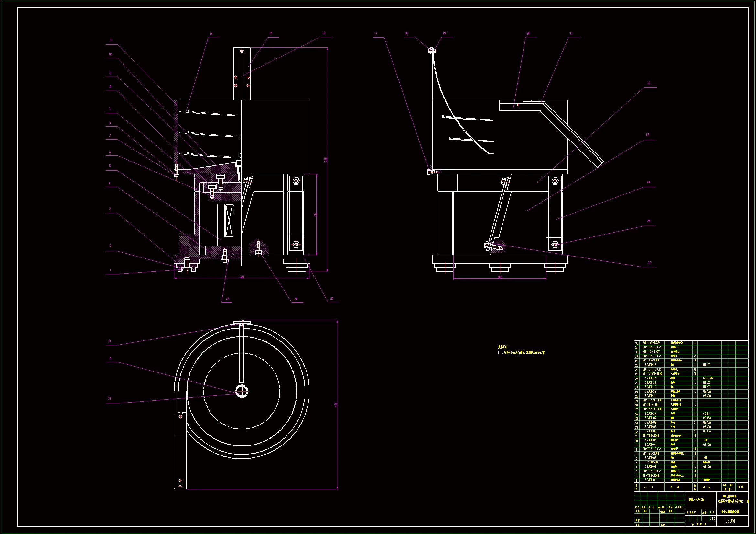Select the 400 dimension beside the top view

[x=336, y=405]
